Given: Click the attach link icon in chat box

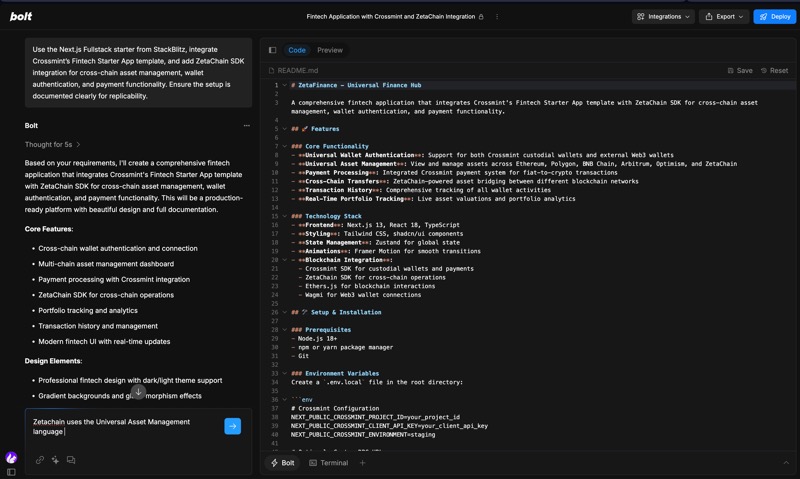Looking at the screenshot, I should click(40, 460).
